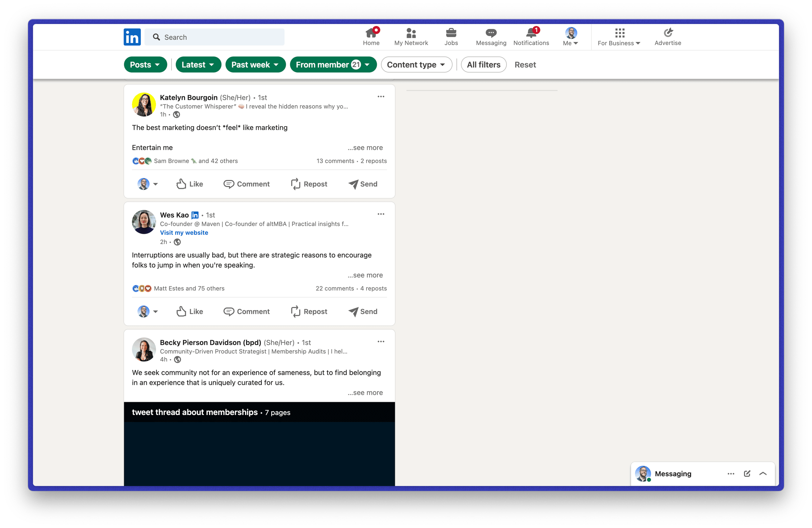The width and height of the screenshot is (812, 528).
Task: Click All filters button
Action: pyautogui.click(x=483, y=65)
